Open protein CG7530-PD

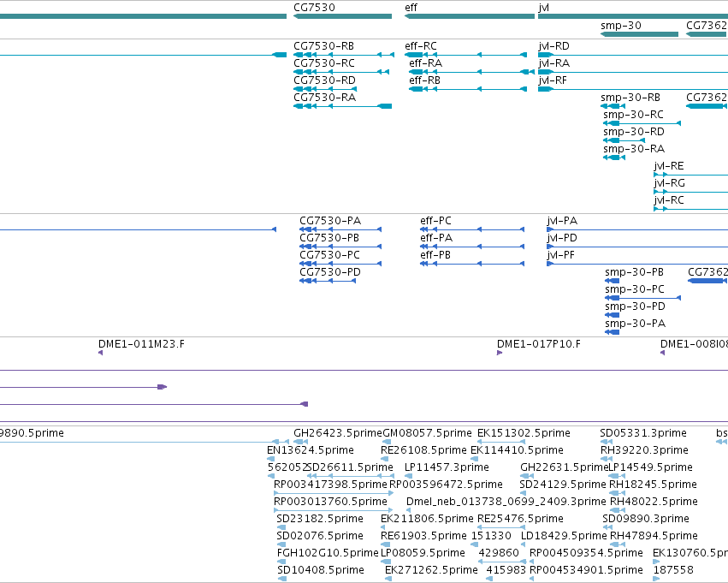click(330, 272)
